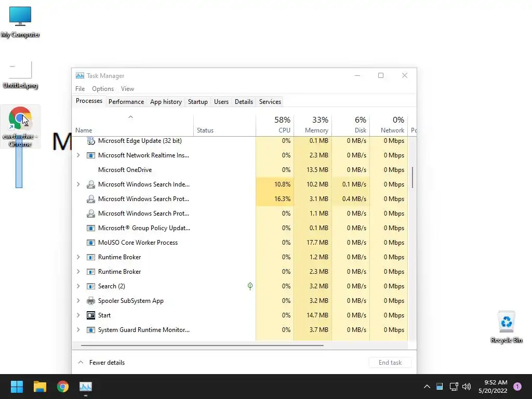Switch to the App history tab
Viewport: 532px width, 399px height.
coord(166,102)
